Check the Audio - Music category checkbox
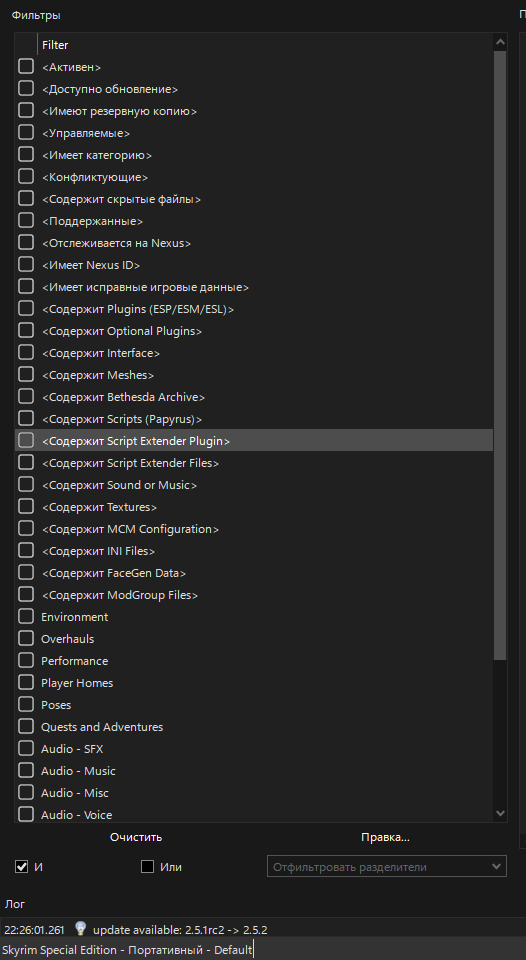The width and height of the screenshot is (526, 960). [26, 771]
